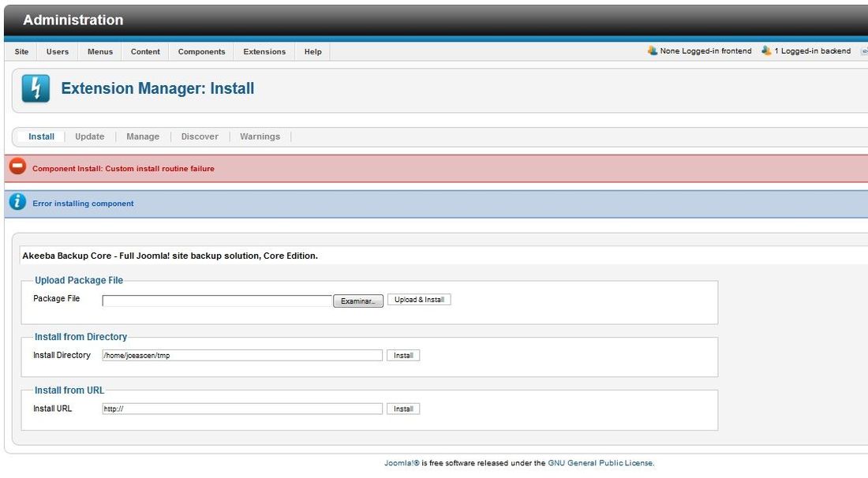Click the Administration header title
The image size is (868, 478).
(73, 20)
